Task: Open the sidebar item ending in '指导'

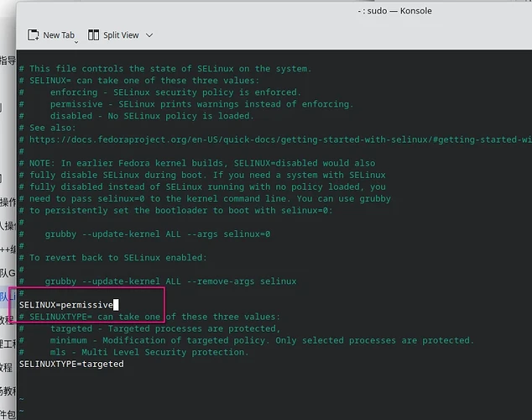Action: 7,60
